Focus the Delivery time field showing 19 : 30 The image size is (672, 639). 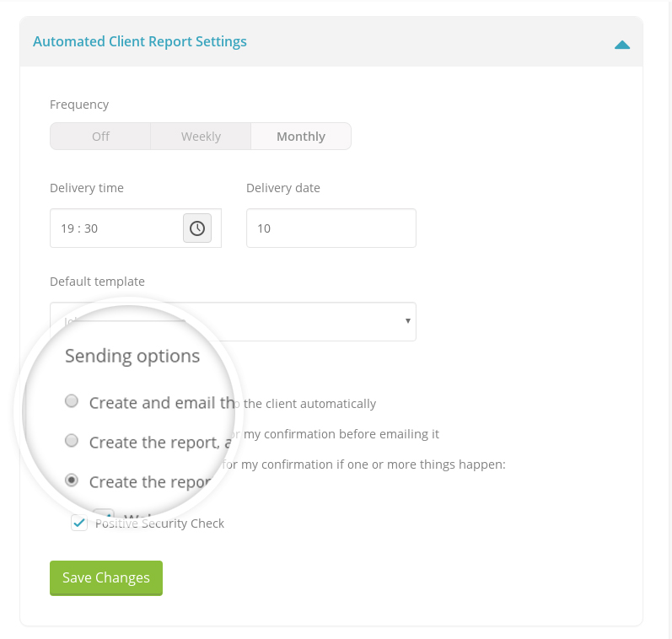pos(116,228)
